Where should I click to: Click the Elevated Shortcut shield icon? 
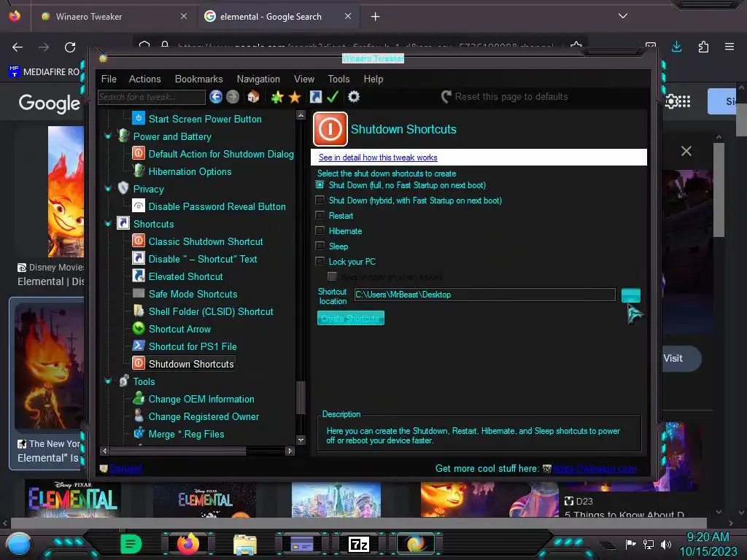(138, 276)
